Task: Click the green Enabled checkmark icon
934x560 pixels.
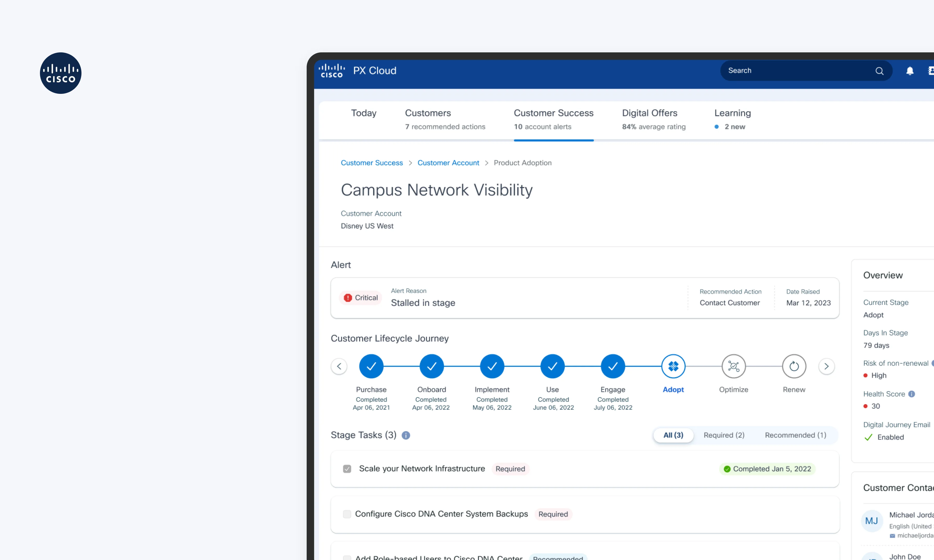Action: (868, 437)
